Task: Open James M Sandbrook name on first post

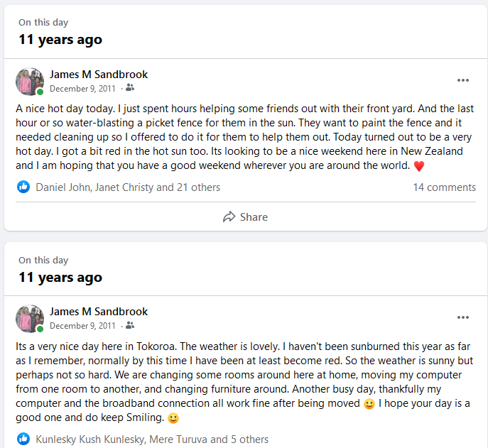Action: tap(99, 75)
